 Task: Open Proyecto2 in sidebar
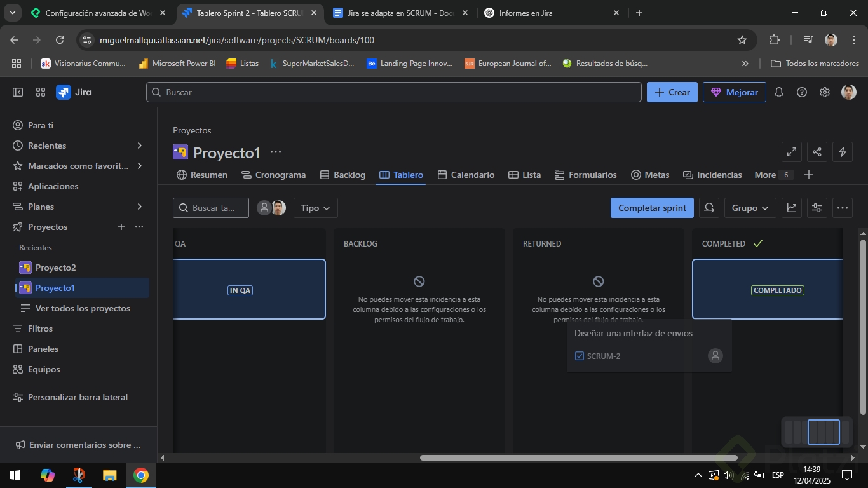[x=81, y=268]
